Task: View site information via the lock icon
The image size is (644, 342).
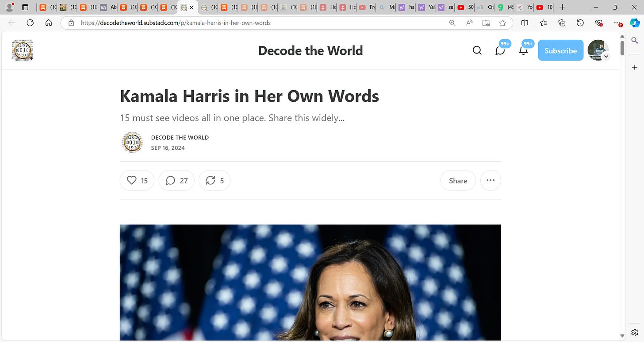Action: (71, 23)
